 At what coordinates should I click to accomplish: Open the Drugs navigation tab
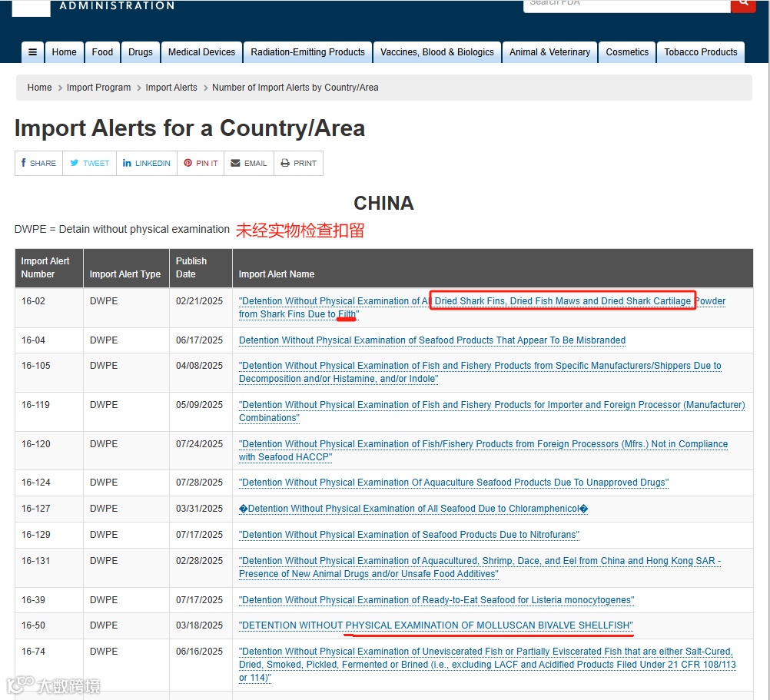point(141,52)
